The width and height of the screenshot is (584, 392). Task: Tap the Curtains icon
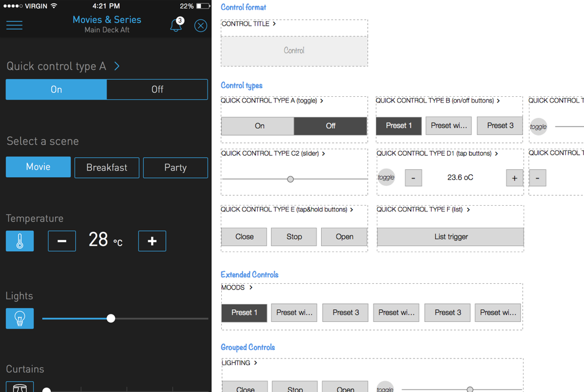click(20, 387)
